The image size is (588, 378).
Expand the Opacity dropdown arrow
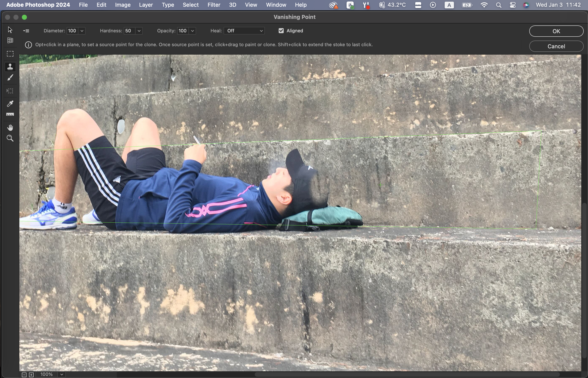pyautogui.click(x=192, y=31)
